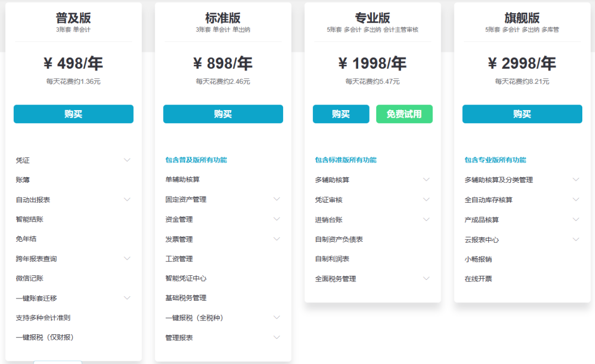Expand the 一键账套迁移 row chevron

tap(127, 298)
